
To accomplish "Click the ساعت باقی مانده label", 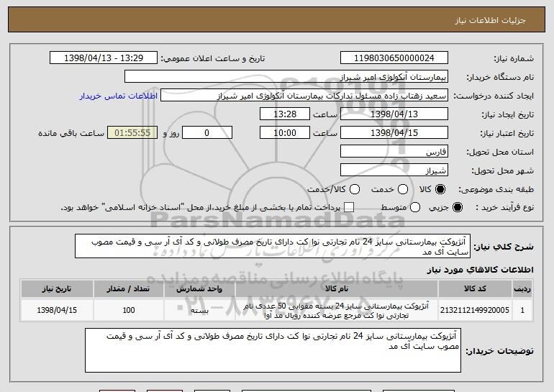I will click(71, 133).
